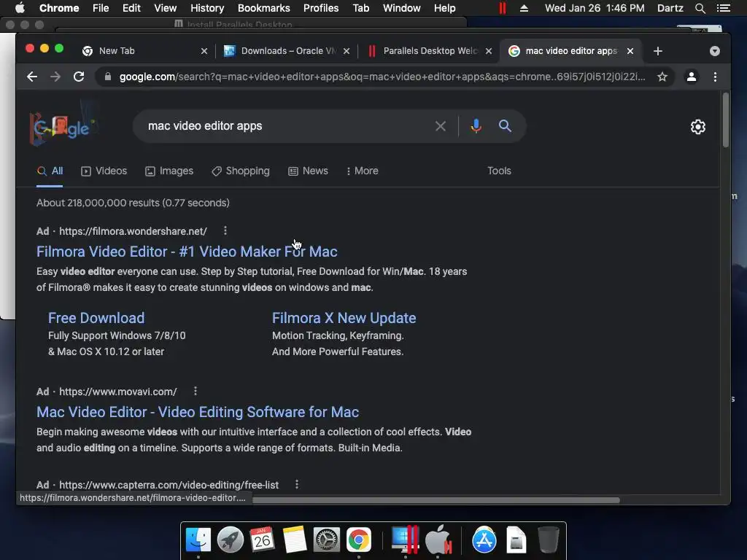
Task: Open the options dots next to Capterra ad URL
Action: 297,484
